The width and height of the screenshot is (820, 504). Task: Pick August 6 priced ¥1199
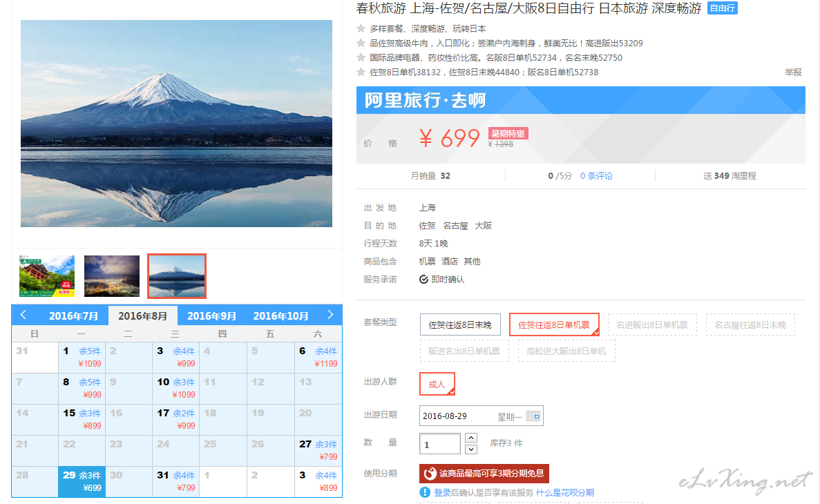click(x=318, y=357)
